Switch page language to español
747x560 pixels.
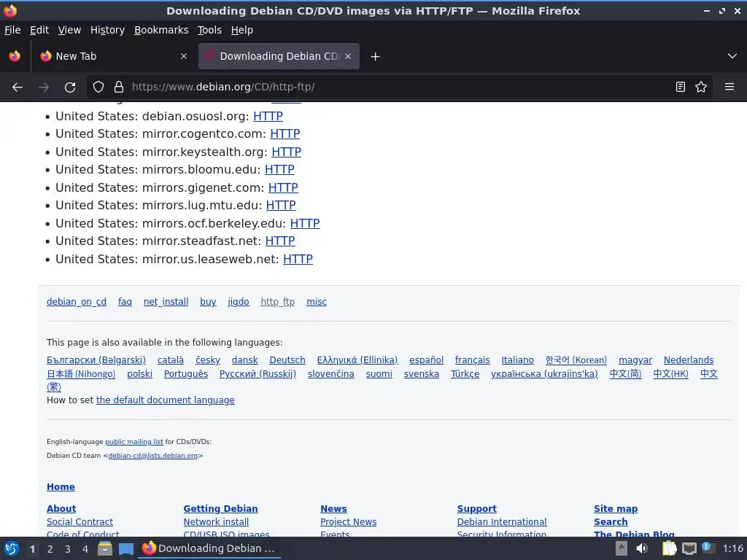click(x=426, y=360)
